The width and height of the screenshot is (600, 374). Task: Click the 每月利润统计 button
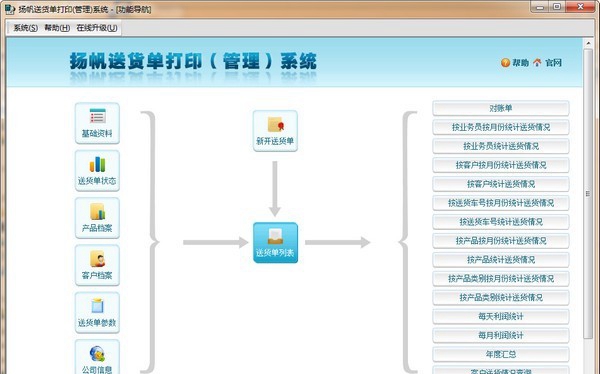click(501, 335)
